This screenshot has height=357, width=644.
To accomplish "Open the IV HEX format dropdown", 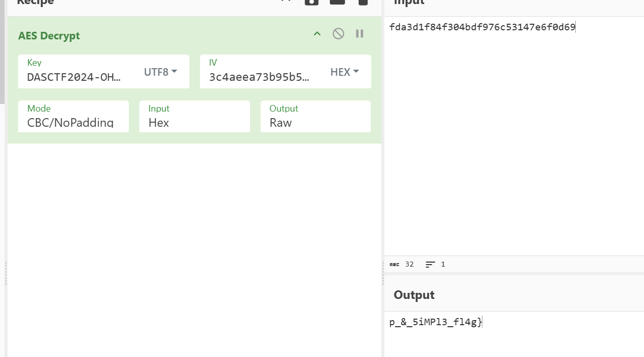I will (x=344, y=72).
